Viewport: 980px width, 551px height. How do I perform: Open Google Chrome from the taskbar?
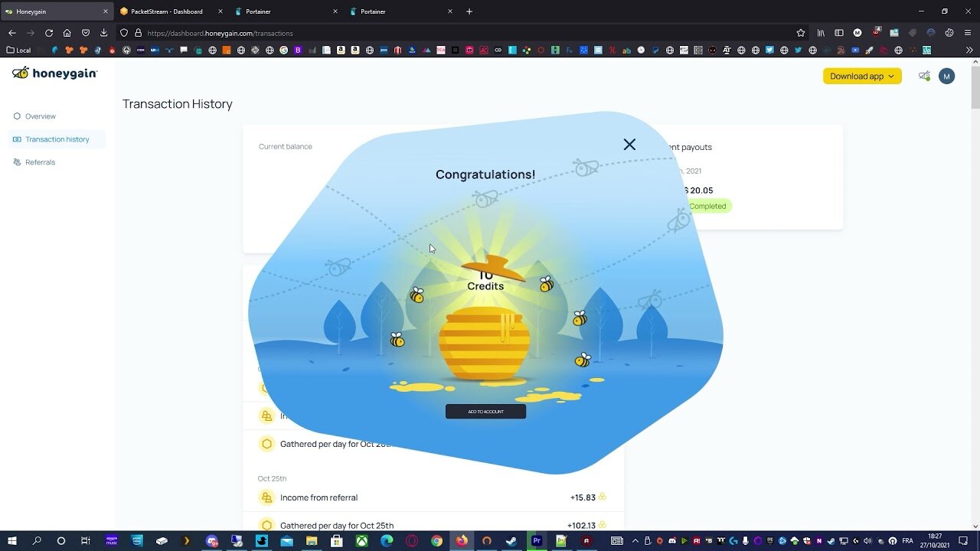(x=436, y=541)
